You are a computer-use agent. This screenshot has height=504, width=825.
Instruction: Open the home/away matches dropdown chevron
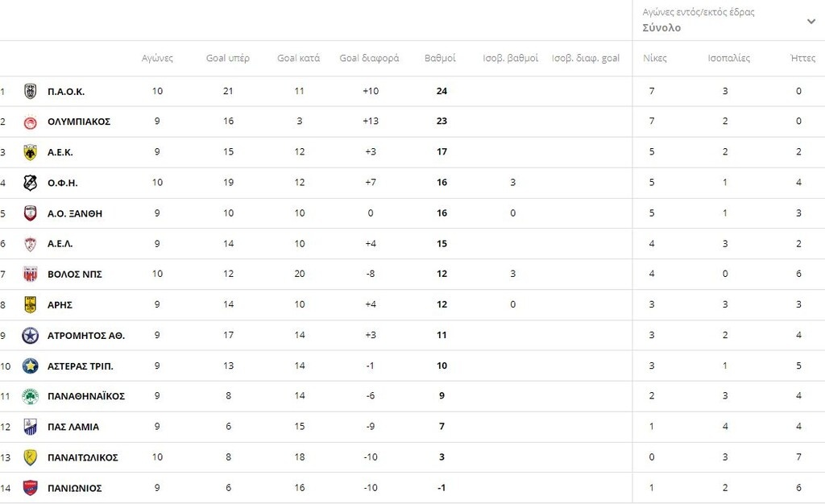[x=810, y=21]
